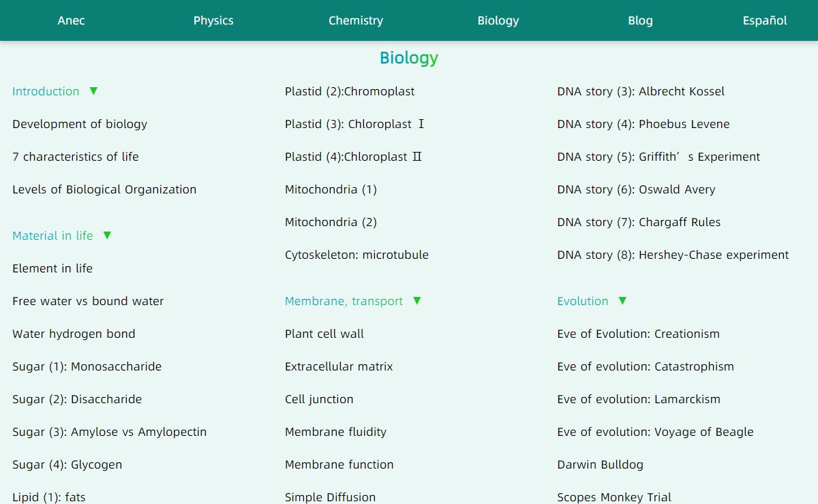Open Sugar (1): Monosaccharide

click(x=87, y=366)
